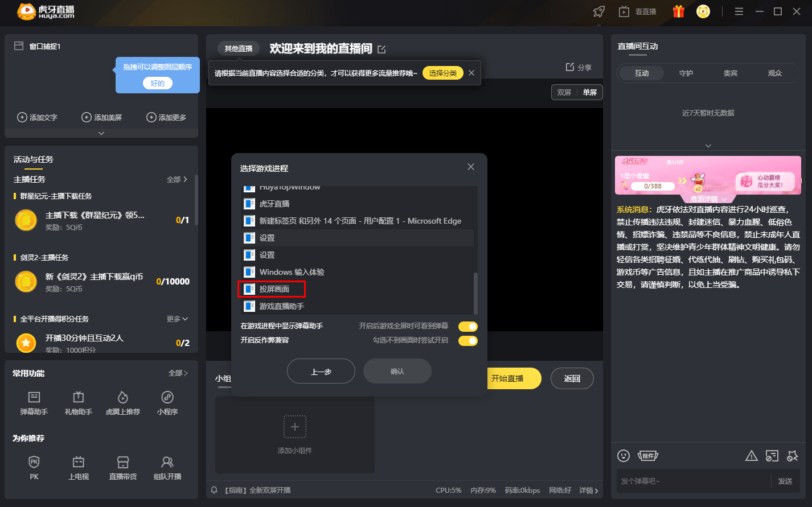Click the process list scrollbar
The width and height of the screenshot is (812, 507).
click(475, 294)
